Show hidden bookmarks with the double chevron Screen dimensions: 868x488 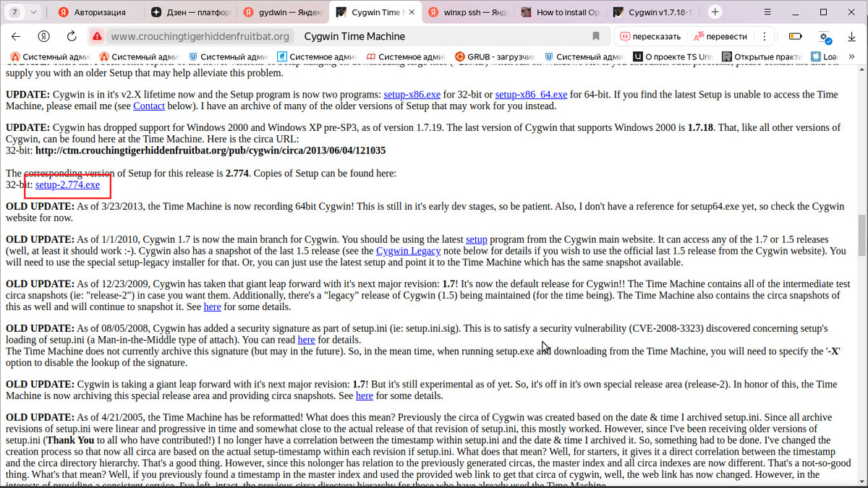(x=853, y=56)
